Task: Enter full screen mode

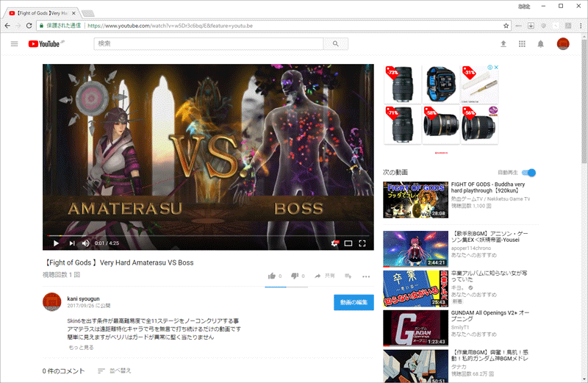Action: click(x=362, y=243)
